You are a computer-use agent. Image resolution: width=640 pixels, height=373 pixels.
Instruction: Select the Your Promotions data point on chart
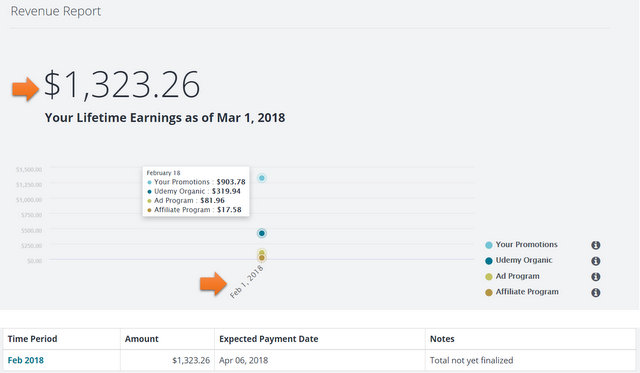pyautogui.click(x=262, y=178)
